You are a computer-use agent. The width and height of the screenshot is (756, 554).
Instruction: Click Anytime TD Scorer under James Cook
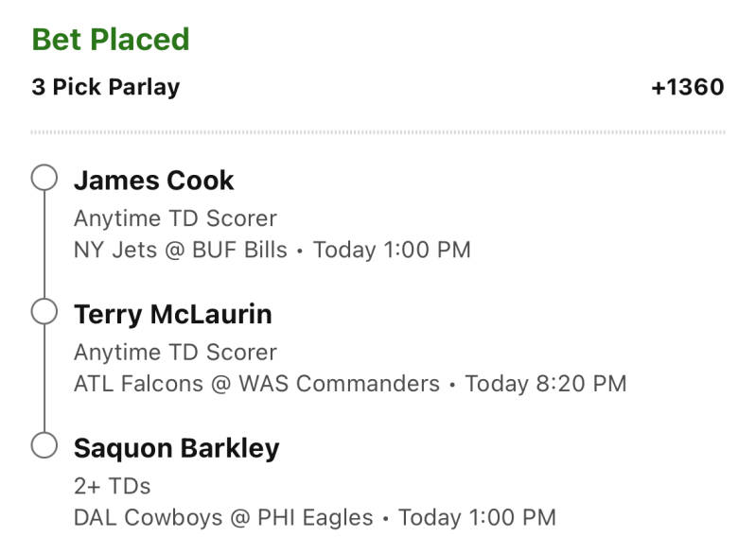[175, 218]
